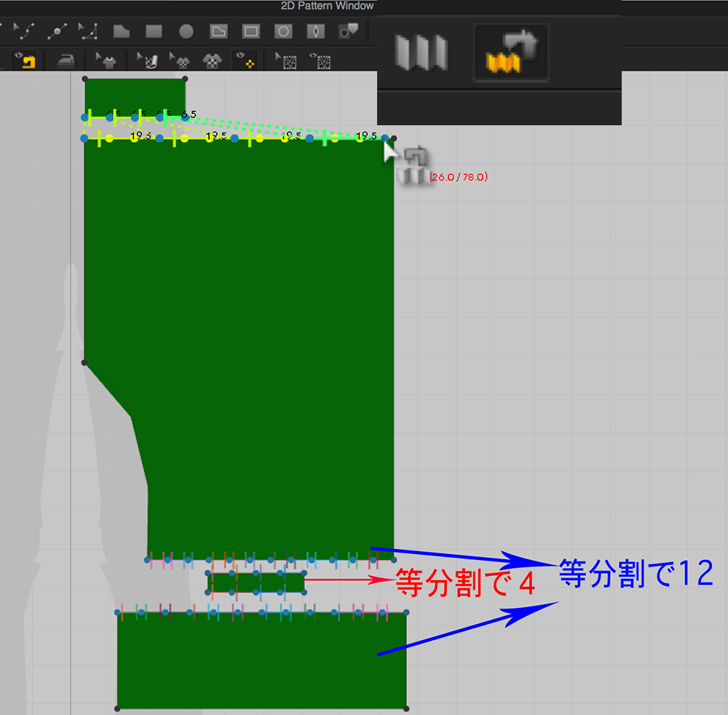Select the Add Point/Split Line tool
728x715 pixels.
[56, 31]
